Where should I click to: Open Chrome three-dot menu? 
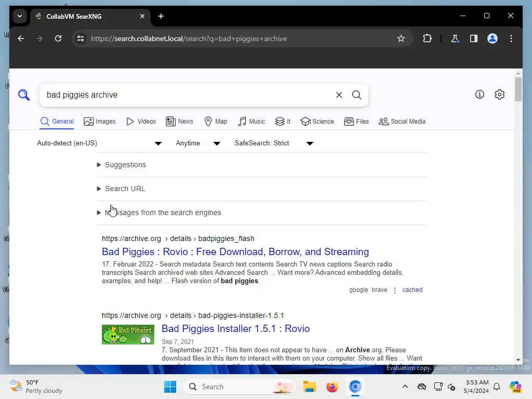pos(511,38)
